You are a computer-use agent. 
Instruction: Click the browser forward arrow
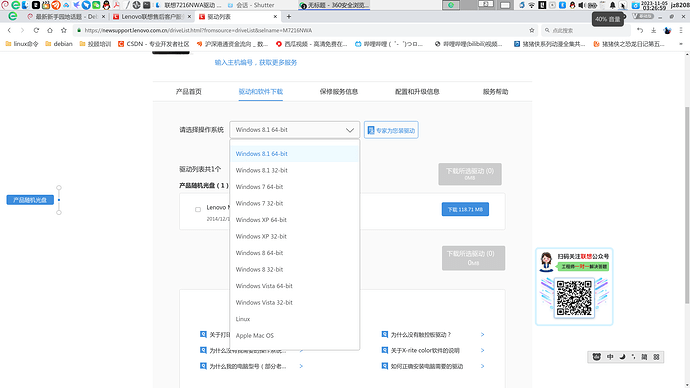point(22,30)
